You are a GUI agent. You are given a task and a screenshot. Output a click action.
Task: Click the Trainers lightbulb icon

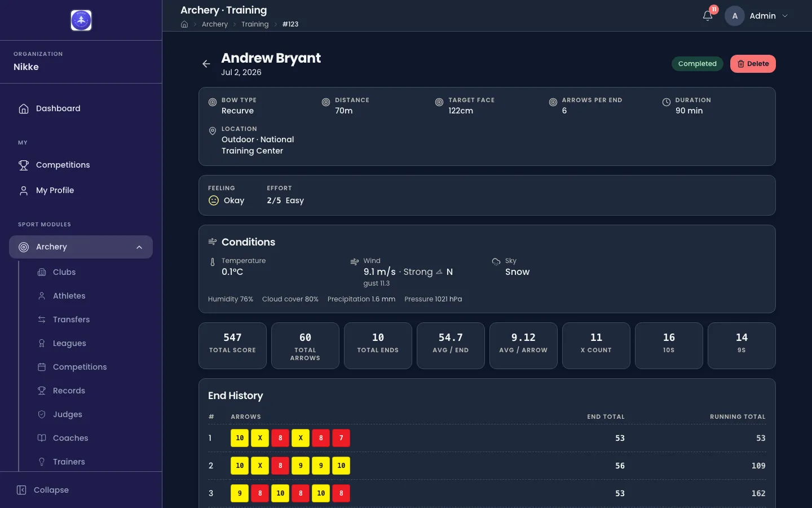point(42,462)
